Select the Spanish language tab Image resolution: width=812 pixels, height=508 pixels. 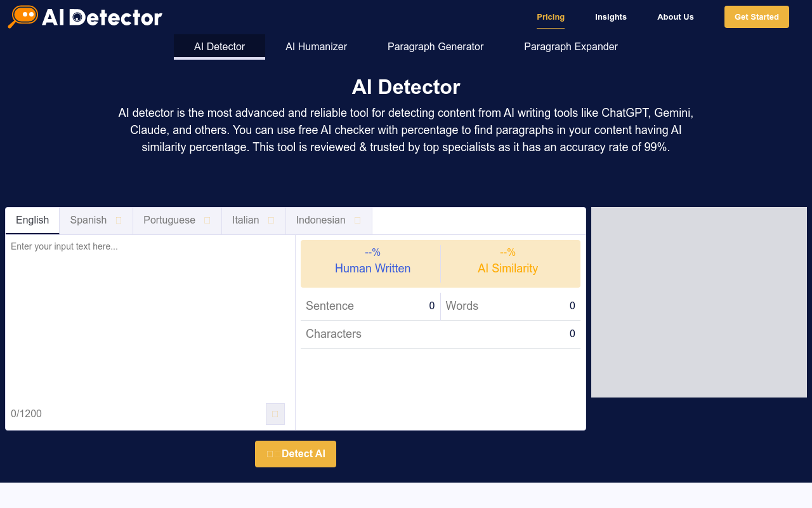pyautogui.click(x=96, y=220)
